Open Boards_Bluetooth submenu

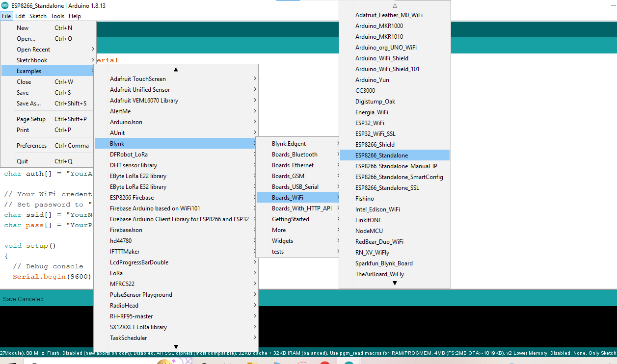[298, 155]
